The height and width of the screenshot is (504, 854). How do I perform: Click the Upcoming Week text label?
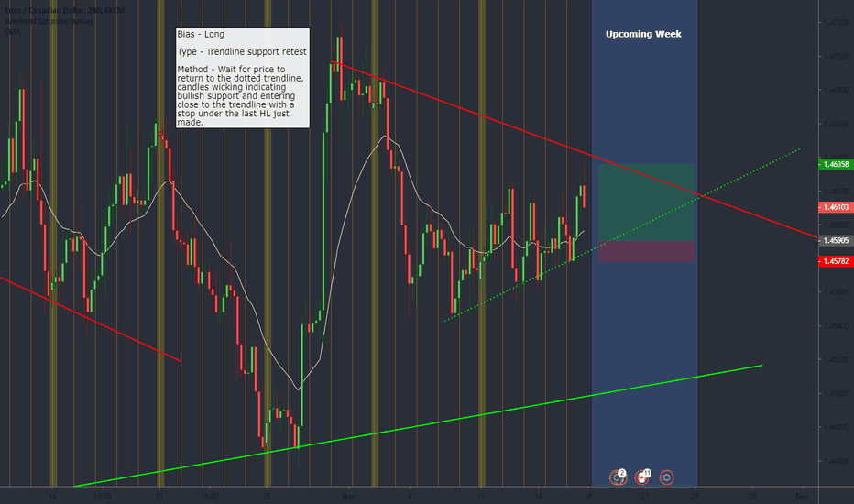[643, 35]
